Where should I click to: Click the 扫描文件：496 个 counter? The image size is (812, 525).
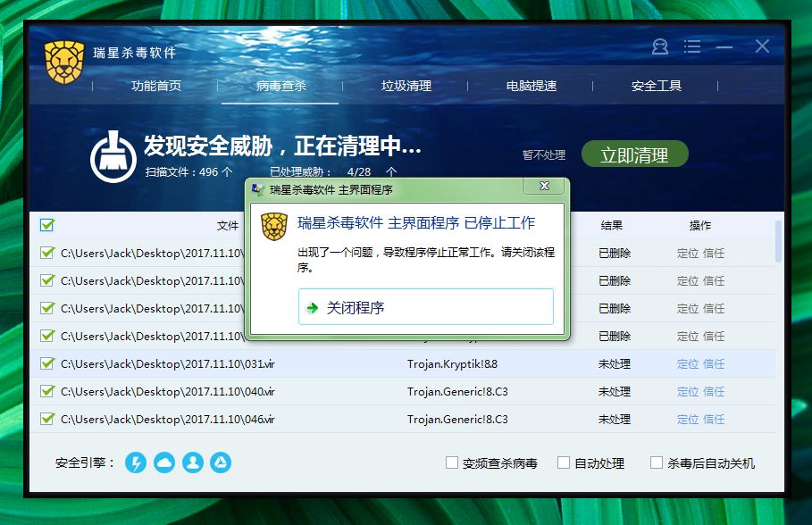(x=188, y=172)
